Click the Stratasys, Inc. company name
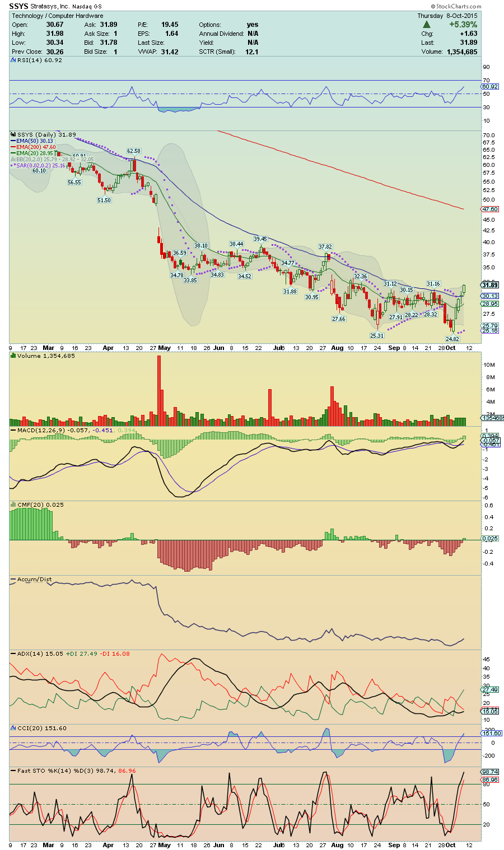This screenshot has width=504, height=850. point(50,7)
